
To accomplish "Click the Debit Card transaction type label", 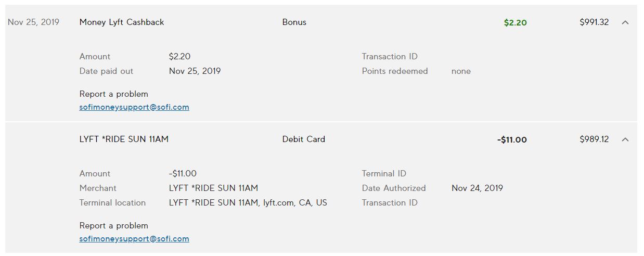I will (x=304, y=139).
